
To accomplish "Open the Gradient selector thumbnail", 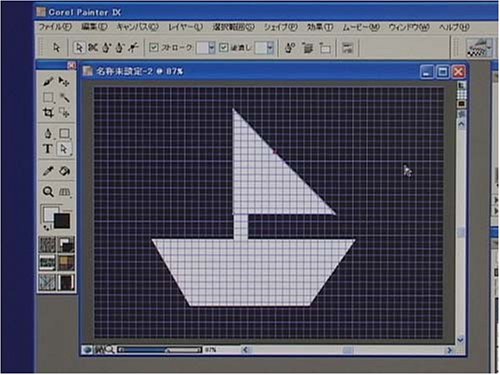I will 66,244.
